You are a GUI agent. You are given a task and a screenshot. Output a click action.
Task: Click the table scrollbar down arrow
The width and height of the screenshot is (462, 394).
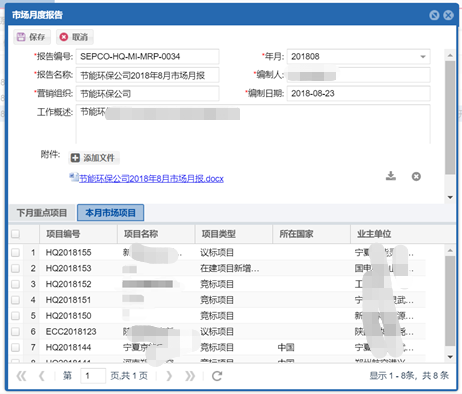click(x=450, y=357)
